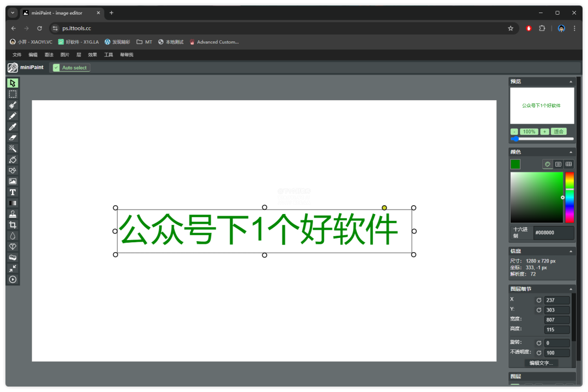This screenshot has width=588, height=392.
Task: Click the preview thumbnail image
Action: 542,106
